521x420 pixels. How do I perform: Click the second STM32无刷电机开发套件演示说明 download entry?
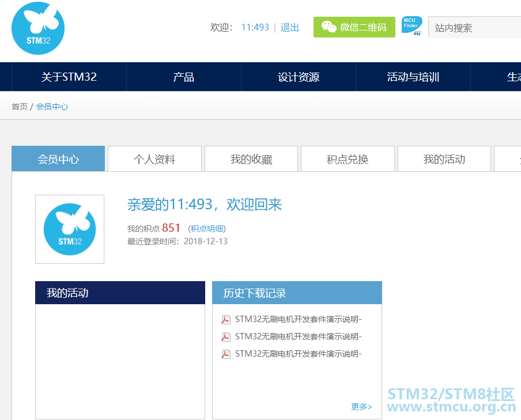(298, 336)
